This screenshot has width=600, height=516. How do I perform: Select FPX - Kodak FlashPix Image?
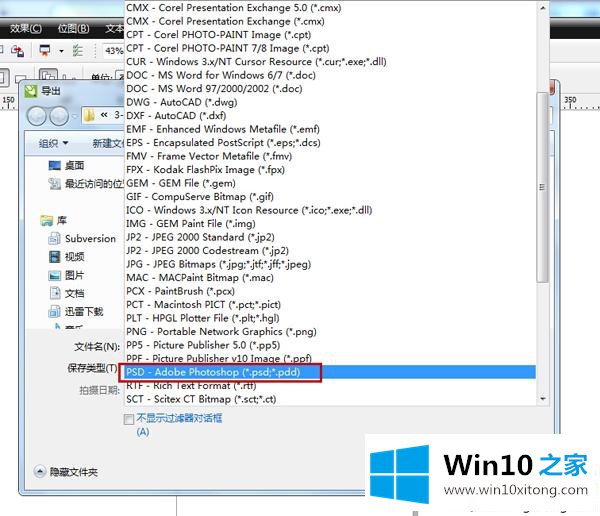tap(331, 170)
